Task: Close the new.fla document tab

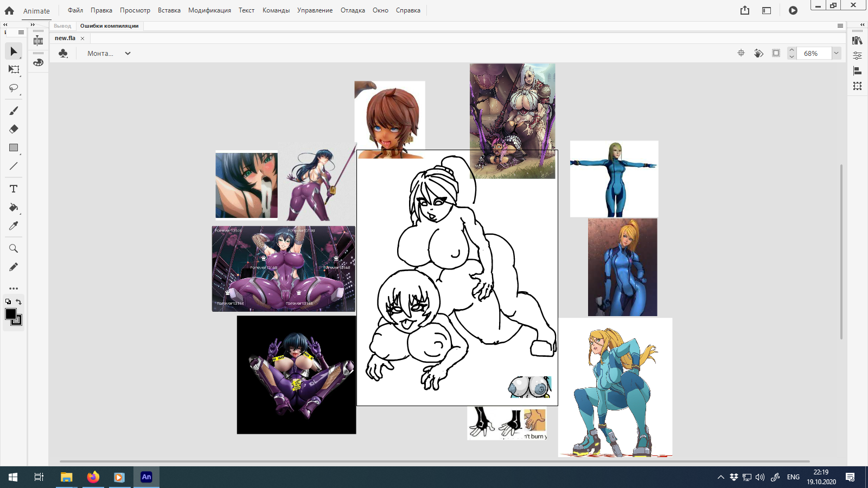Action: pos(82,38)
